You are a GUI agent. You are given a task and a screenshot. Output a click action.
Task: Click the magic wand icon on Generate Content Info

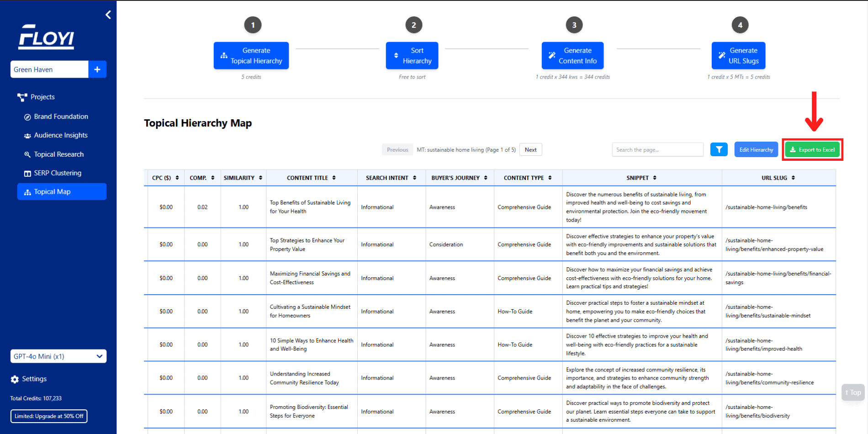click(x=552, y=55)
